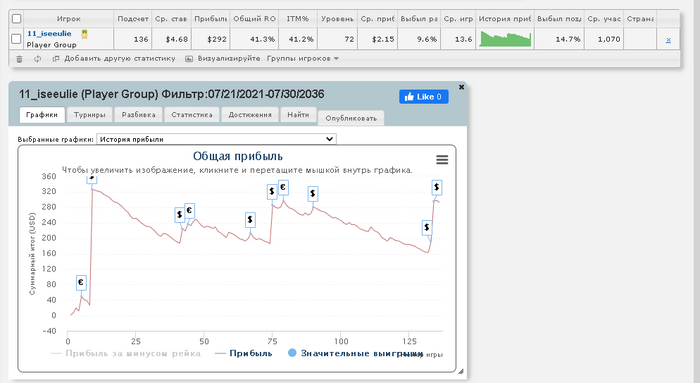Switch to the Статистика tab
The height and width of the screenshot is (383, 700).
pyautogui.click(x=192, y=115)
